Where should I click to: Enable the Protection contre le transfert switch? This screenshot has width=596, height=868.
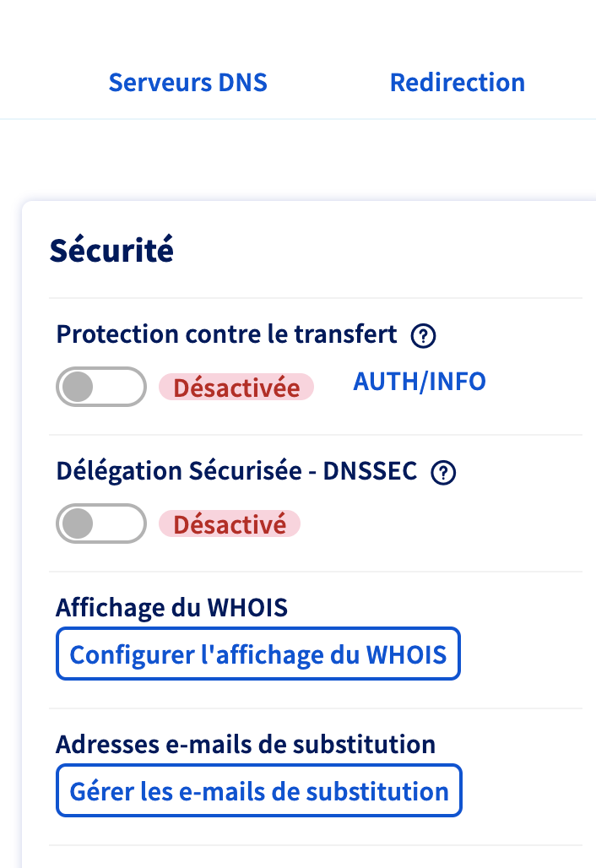point(101,387)
